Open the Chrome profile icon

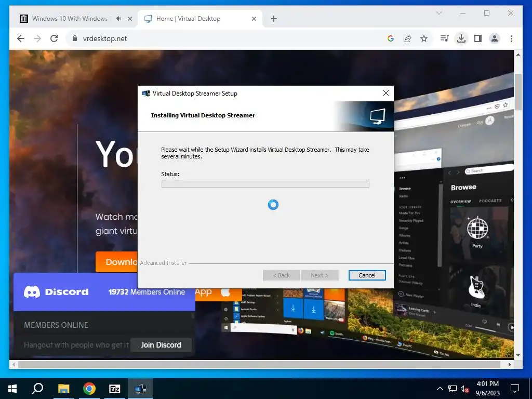click(x=495, y=38)
